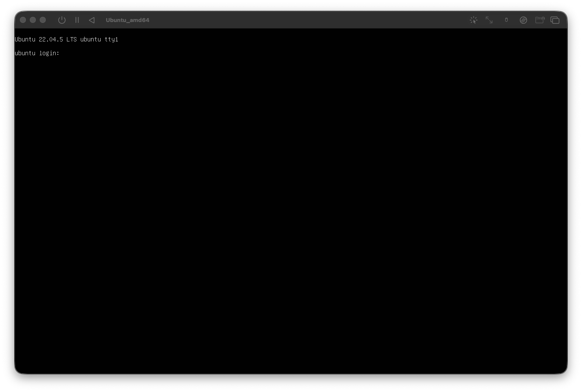
Task: Close the Ubuntu_amd64 window
Action: tap(23, 20)
